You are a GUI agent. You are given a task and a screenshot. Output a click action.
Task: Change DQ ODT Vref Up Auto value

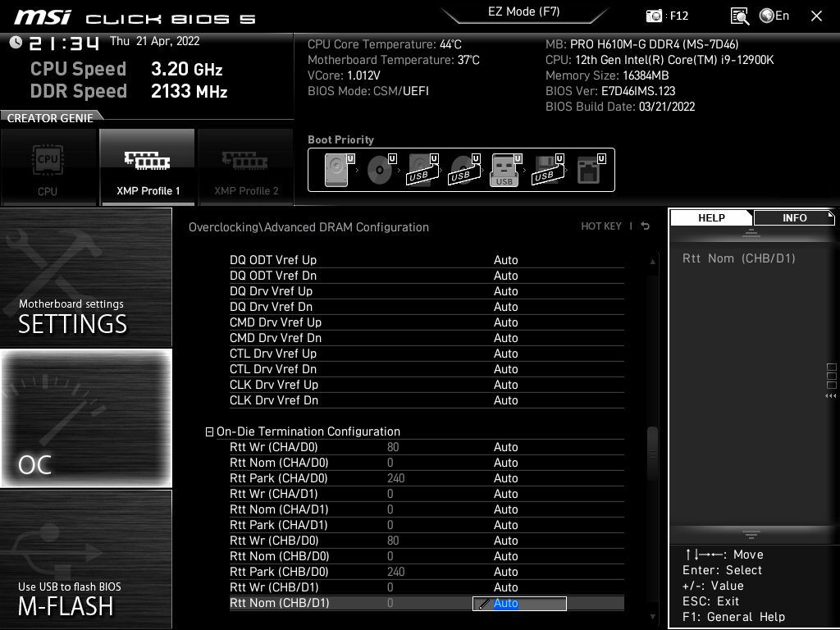coord(505,260)
